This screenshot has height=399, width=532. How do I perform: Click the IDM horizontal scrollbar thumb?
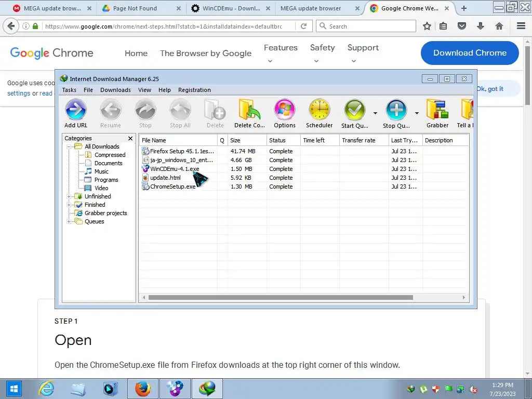[x=281, y=298]
